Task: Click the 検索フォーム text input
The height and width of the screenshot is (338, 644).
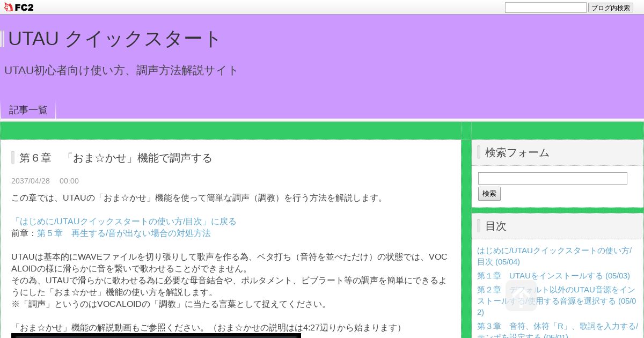Action: tap(552, 178)
